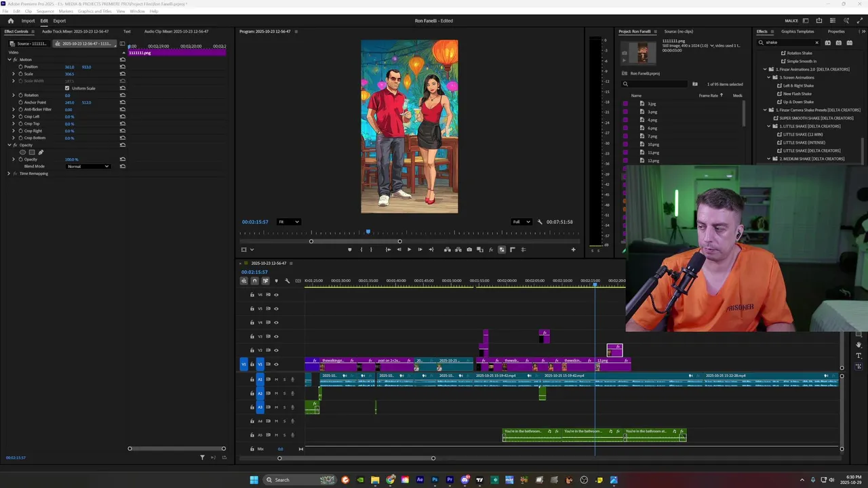This screenshot has height=488, width=868.
Task: Click the Opacity value 100.0 %
Action: 71,159
